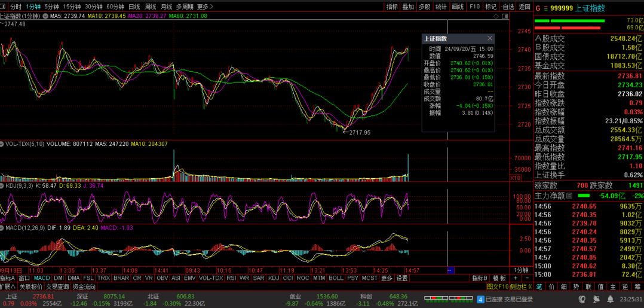Open the 画线 drawing tools
The width and height of the screenshot is (644, 308).
pos(458,7)
